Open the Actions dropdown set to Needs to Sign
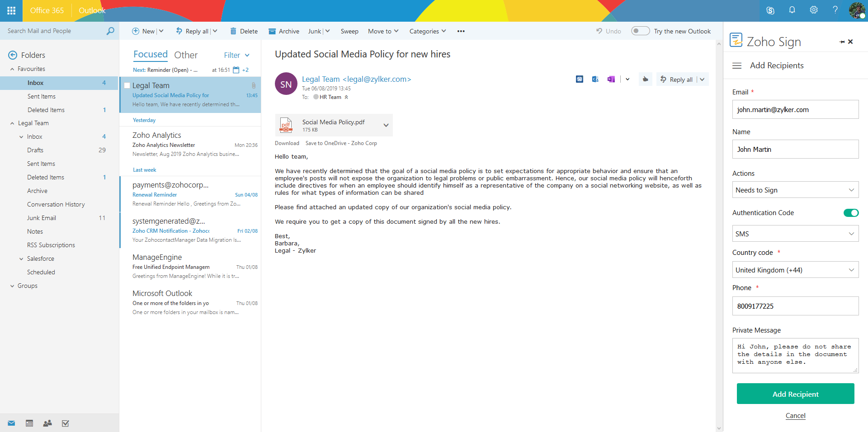 pyautogui.click(x=795, y=190)
